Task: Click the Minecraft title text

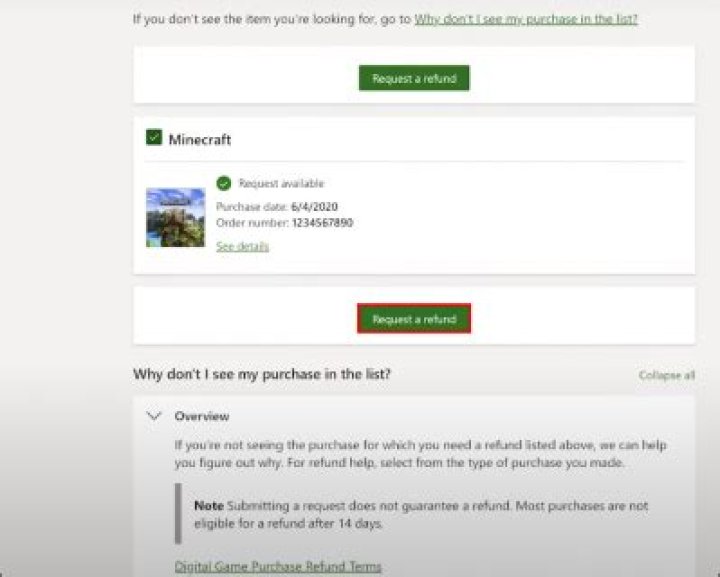Action: [x=199, y=140]
